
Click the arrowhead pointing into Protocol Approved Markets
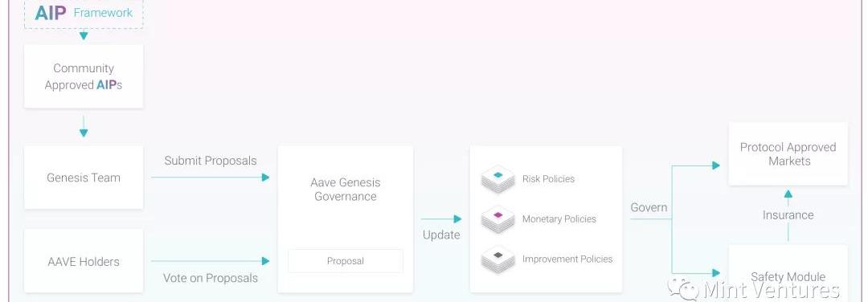tap(716, 165)
